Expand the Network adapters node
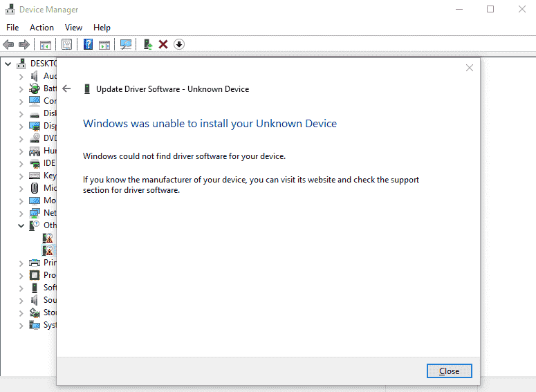 [21, 214]
